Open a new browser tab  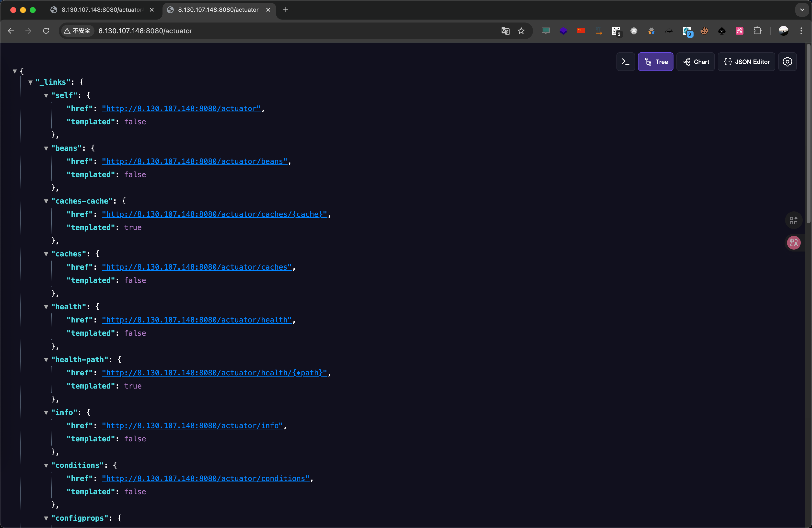(286, 10)
